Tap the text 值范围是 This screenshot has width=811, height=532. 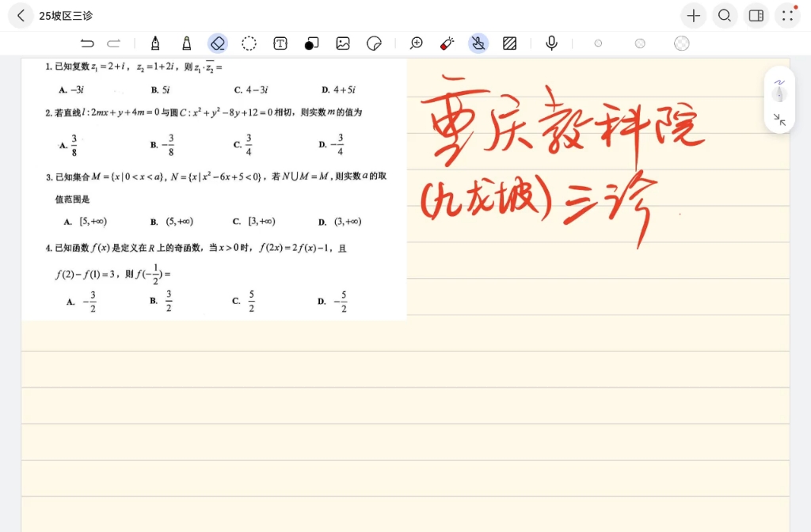click(x=72, y=199)
